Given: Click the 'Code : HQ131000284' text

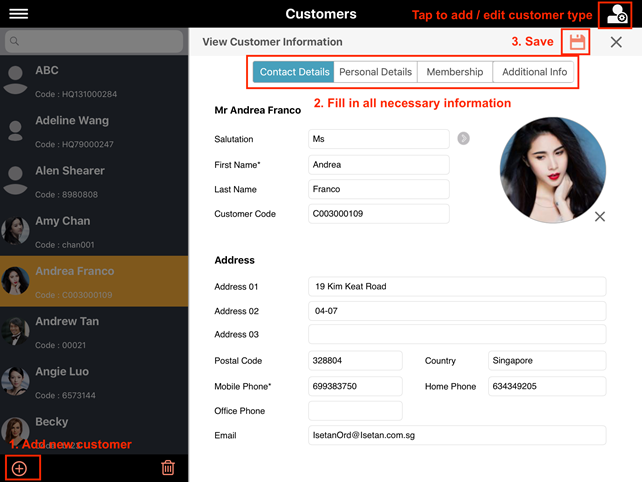Looking at the screenshot, I should [76, 94].
